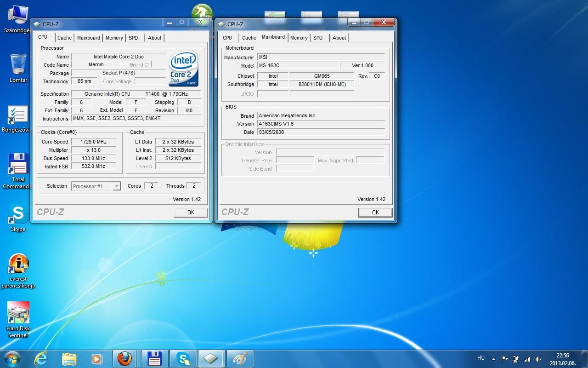Screen dimensions: 588x368
Task: Click the Package value 'Socket P (478)'
Action: point(119,73)
